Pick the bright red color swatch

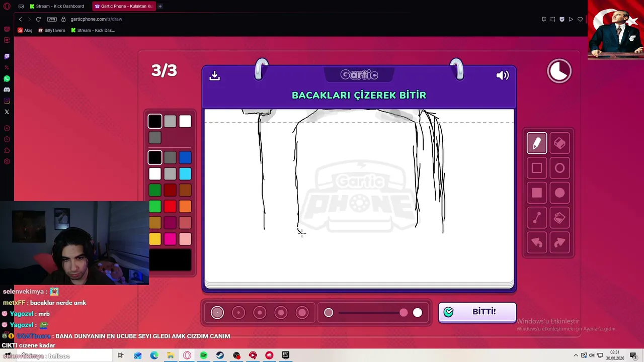[x=170, y=206]
